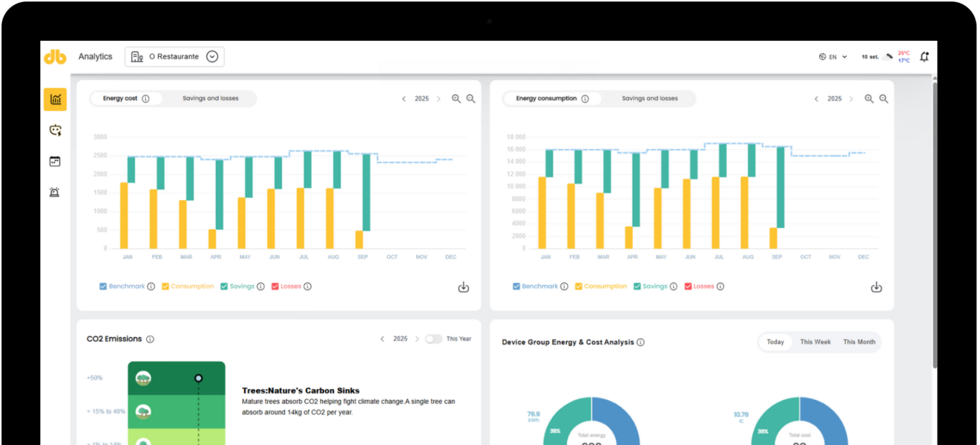Select This Month in Device Group Analysis
Image resolution: width=980 pixels, height=445 pixels.
coord(859,342)
